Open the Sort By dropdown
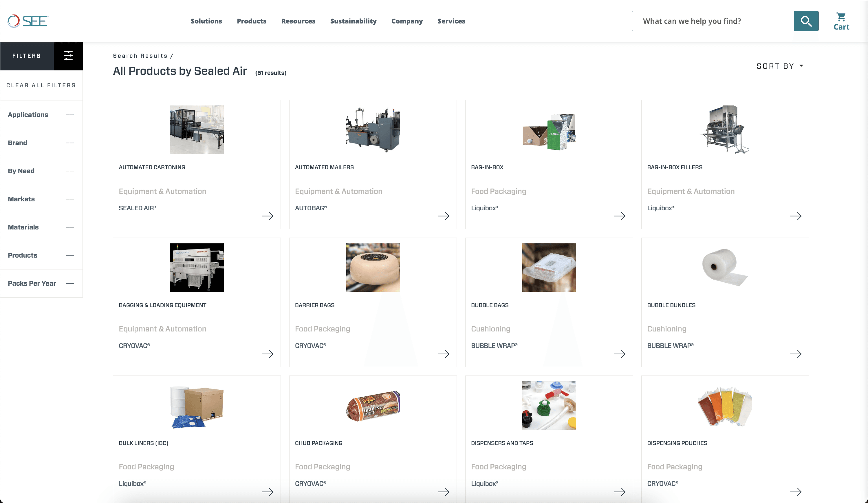Screen dimensions: 868x503 (x=780, y=66)
